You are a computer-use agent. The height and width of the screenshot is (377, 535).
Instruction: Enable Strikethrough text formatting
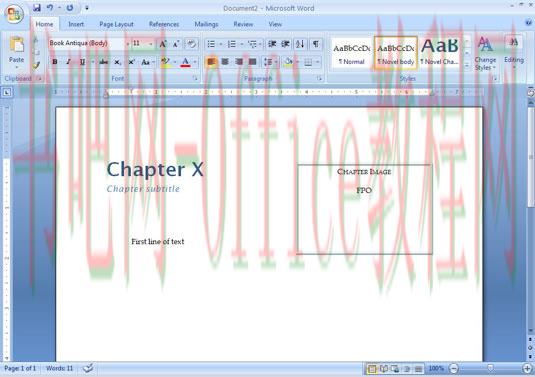click(x=103, y=62)
